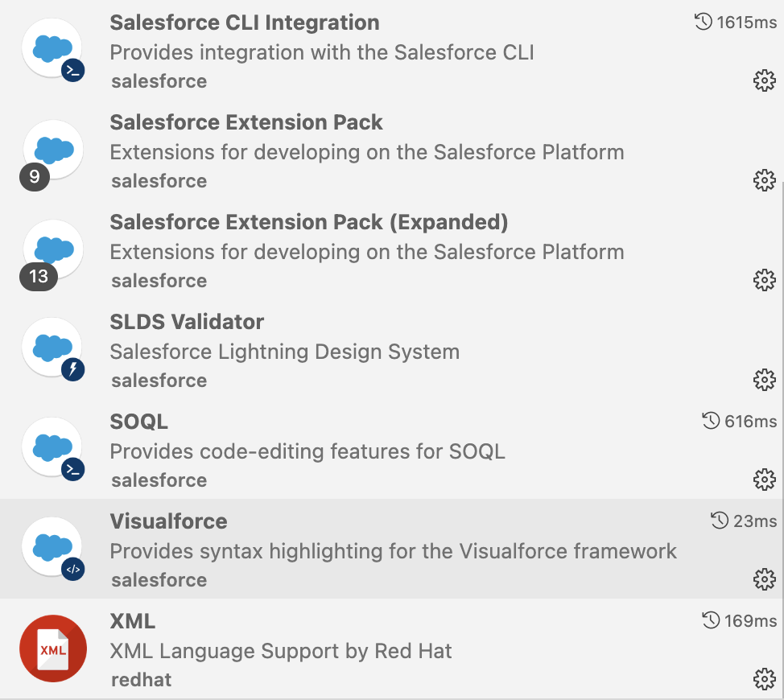Click the SOQL extension cloud icon
Screen dimensions: 784x700
[x=52, y=448]
